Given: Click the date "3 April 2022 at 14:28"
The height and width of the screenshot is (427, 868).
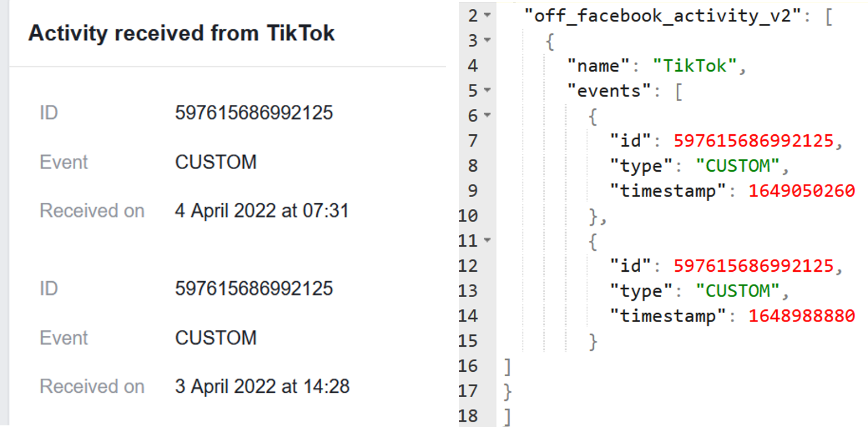Looking at the screenshot, I should pyautogui.click(x=263, y=386).
